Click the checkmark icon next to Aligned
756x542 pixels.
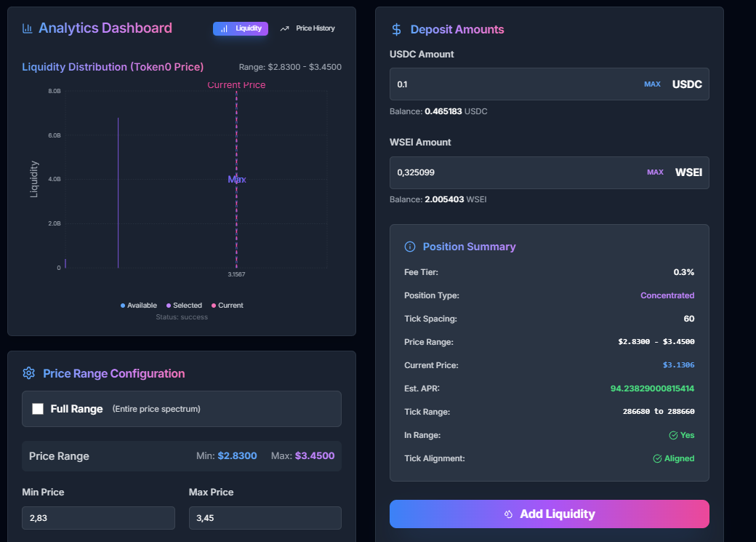click(657, 458)
